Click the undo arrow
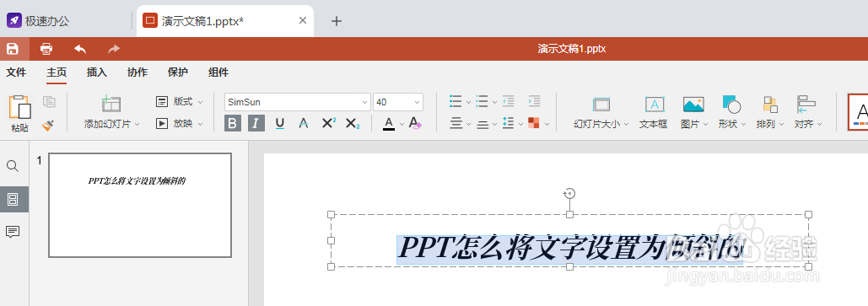This screenshot has width=868, height=306. (80, 49)
